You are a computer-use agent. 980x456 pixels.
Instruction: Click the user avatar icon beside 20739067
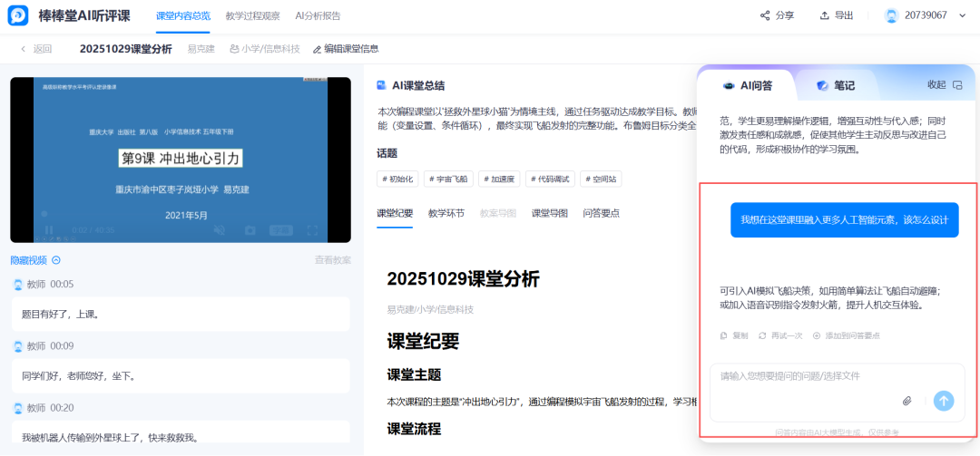point(892,15)
